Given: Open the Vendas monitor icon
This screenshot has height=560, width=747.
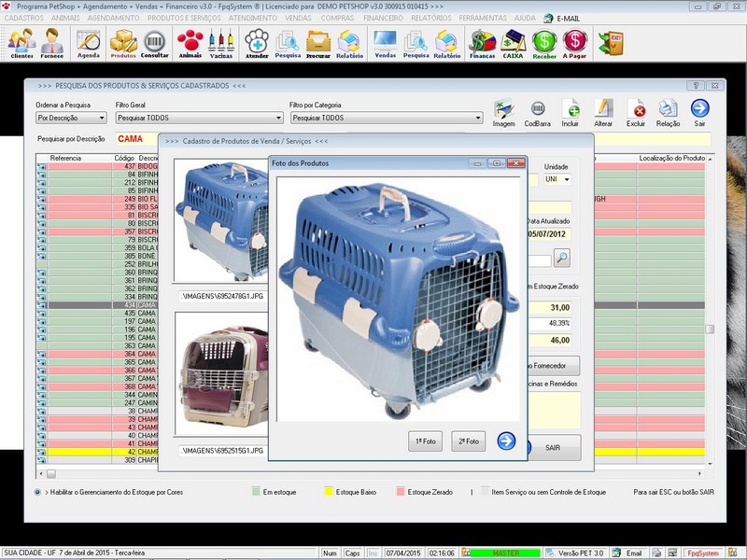Looking at the screenshot, I should tap(386, 44).
